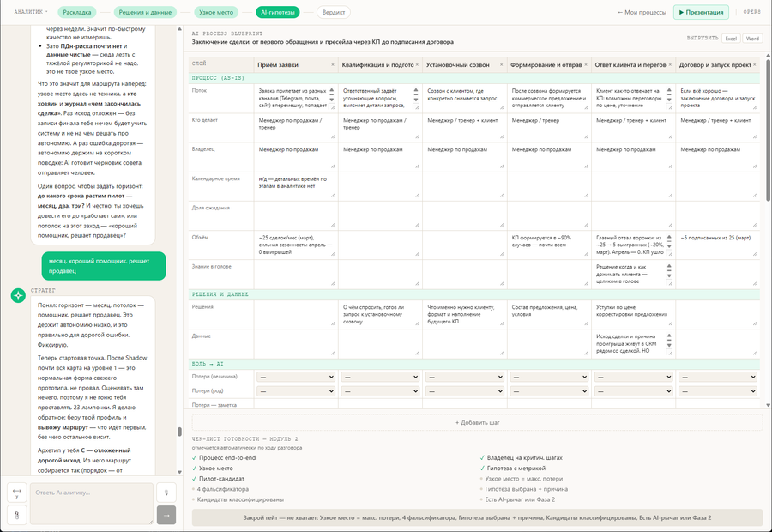Remove the Договор и запуск проекта column

(x=754, y=64)
